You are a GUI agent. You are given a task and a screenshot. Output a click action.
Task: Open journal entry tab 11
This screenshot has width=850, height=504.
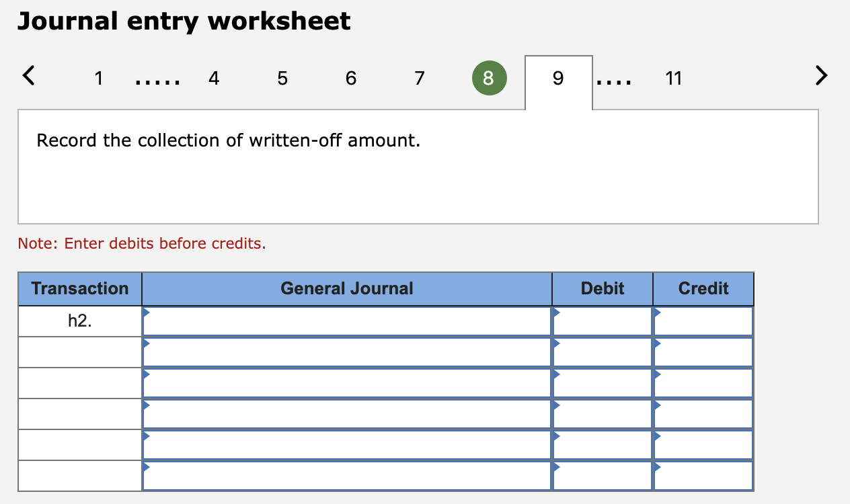(x=673, y=79)
